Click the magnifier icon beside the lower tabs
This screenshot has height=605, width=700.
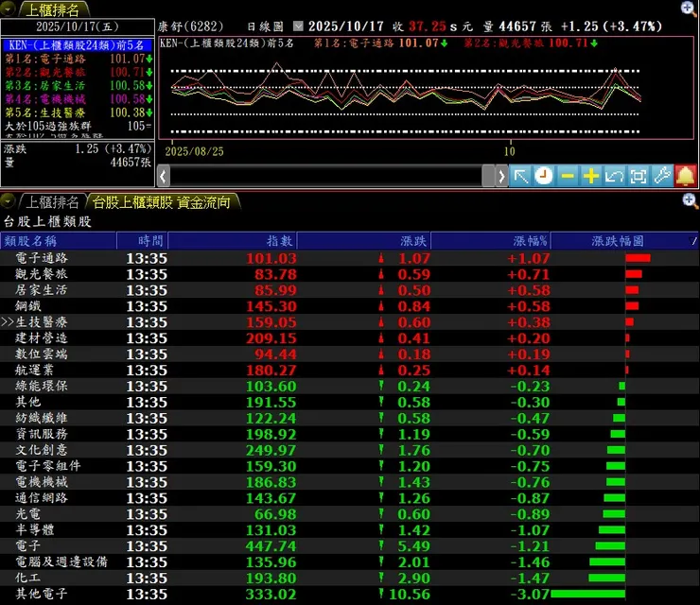691,200
